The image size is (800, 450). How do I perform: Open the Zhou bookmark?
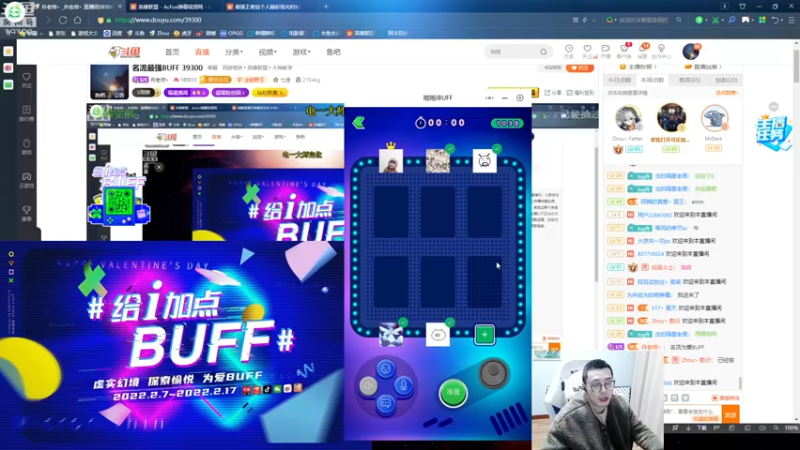coord(159,33)
